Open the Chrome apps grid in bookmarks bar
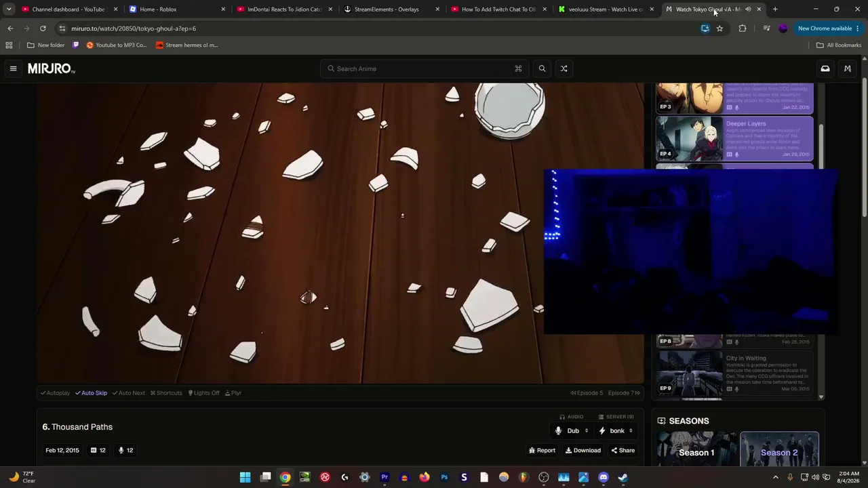868x488 pixels. pyautogui.click(x=9, y=45)
